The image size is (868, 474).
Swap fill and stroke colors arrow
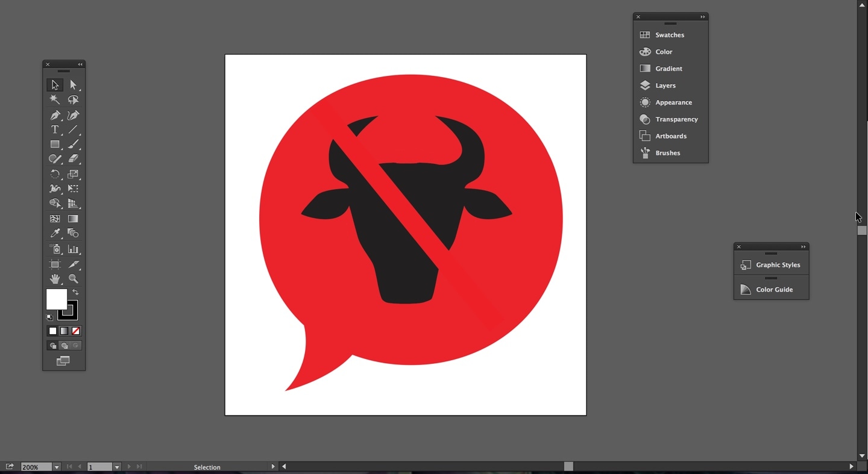(76, 292)
